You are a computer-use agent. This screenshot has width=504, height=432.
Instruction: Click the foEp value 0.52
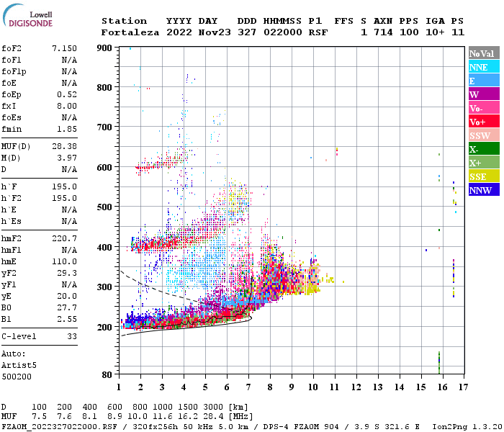tap(67, 94)
